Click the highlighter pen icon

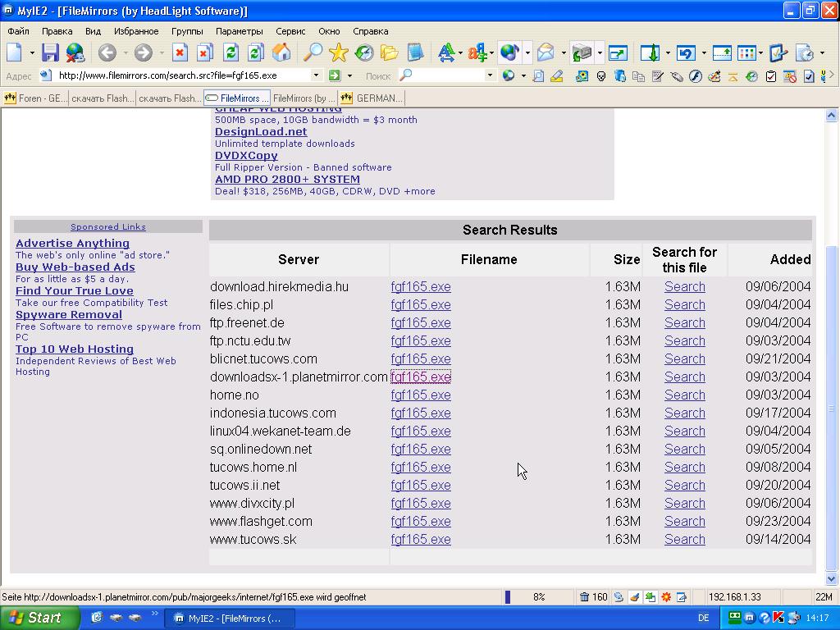(x=557, y=76)
